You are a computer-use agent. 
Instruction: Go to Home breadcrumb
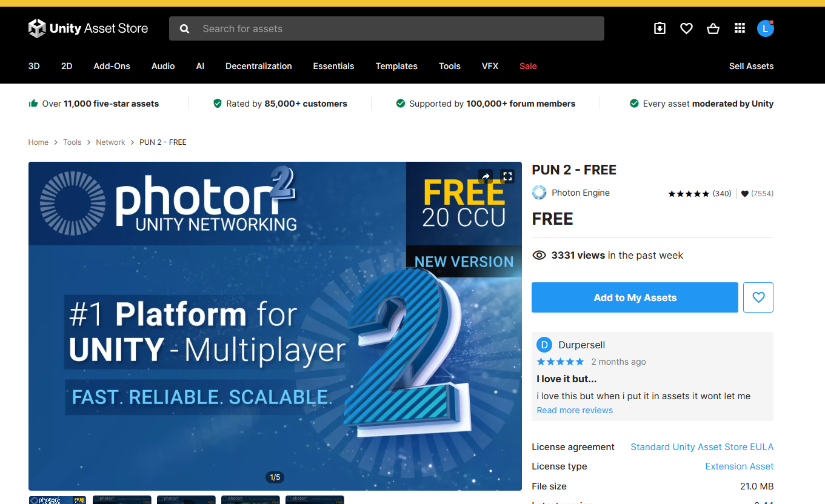click(x=38, y=142)
